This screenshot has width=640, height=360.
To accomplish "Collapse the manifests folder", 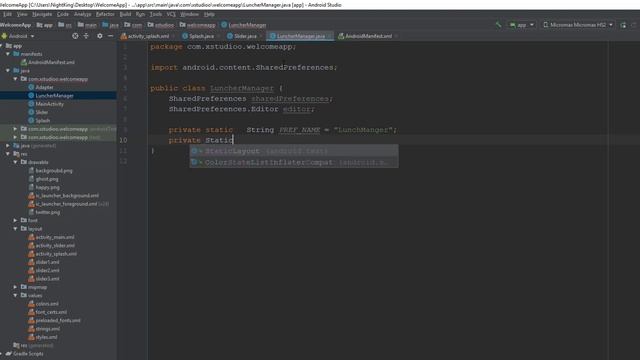I will click(8, 54).
